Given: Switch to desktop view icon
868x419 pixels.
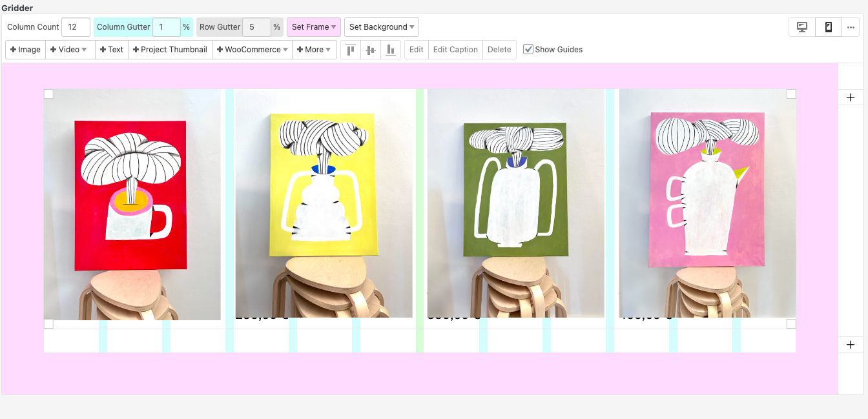Looking at the screenshot, I should 802,27.
